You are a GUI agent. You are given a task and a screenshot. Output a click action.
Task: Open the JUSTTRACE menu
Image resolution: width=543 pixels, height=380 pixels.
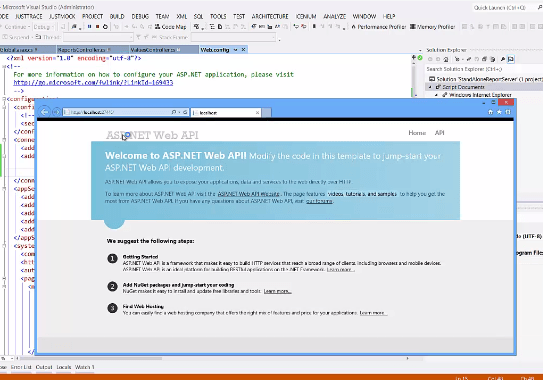tap(29, 16)
